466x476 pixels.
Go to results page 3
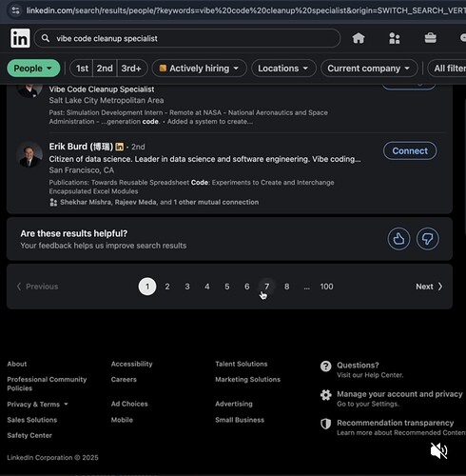tap(187, 287)
